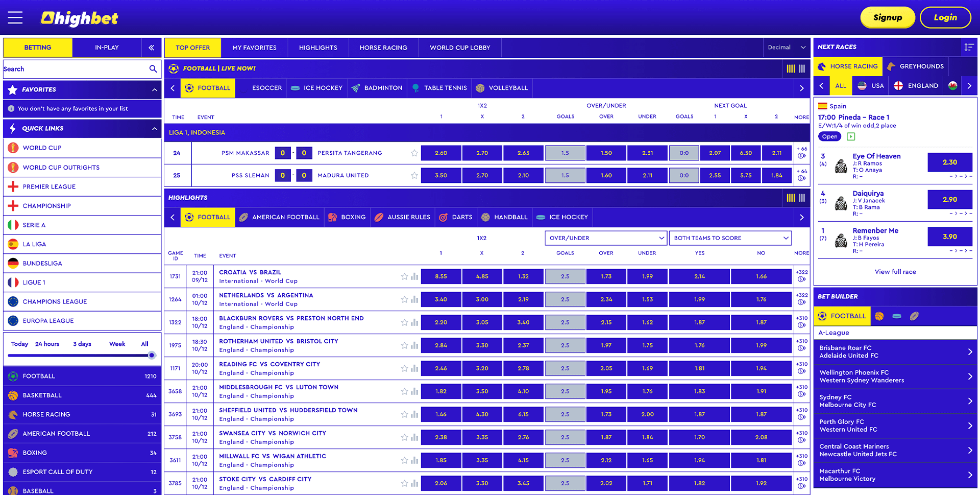Open the hamburger menu icon
The width and height of the screenshot is (980, 495).
(x=15, y=17)
